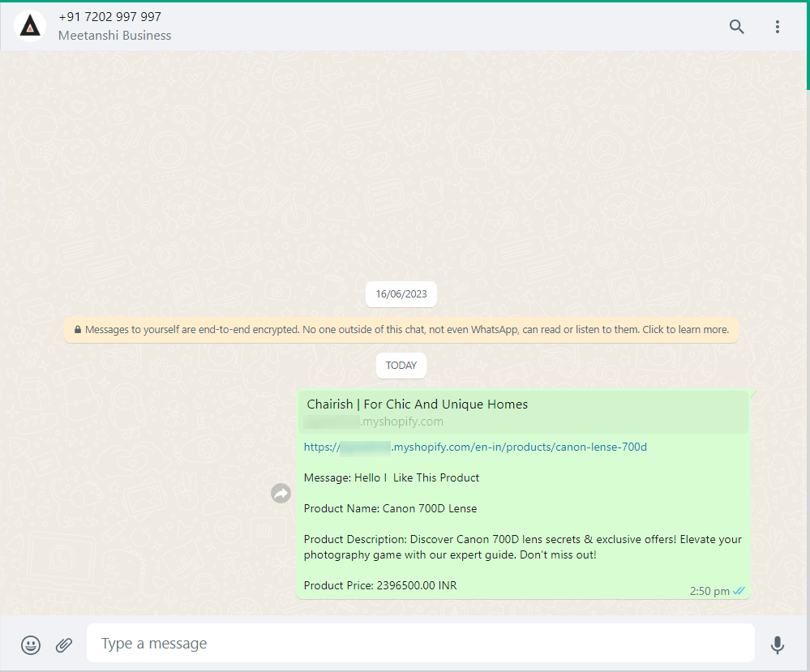
Task: Click the end-to-end encryption notice
Action: pos(401,330)
